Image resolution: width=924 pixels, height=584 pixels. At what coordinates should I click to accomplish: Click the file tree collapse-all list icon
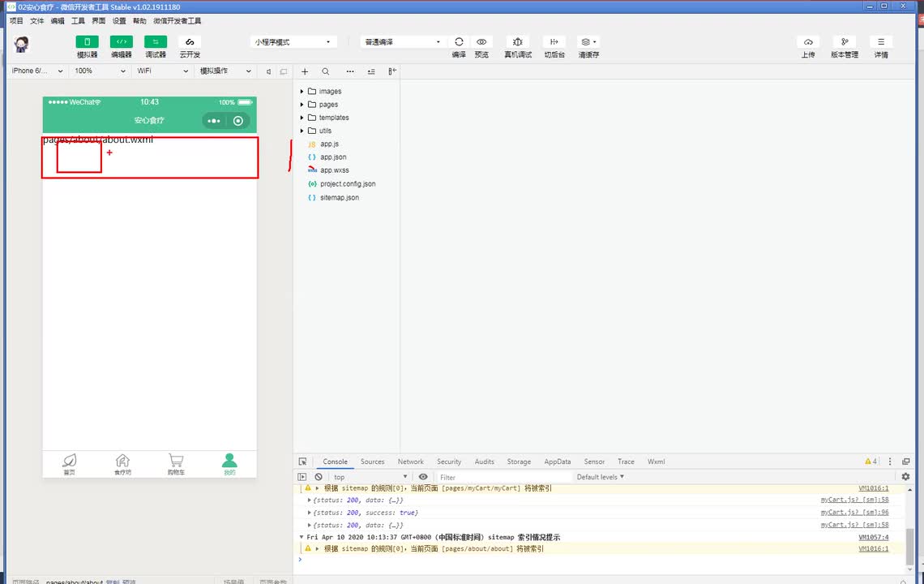(x=371, y=71)
